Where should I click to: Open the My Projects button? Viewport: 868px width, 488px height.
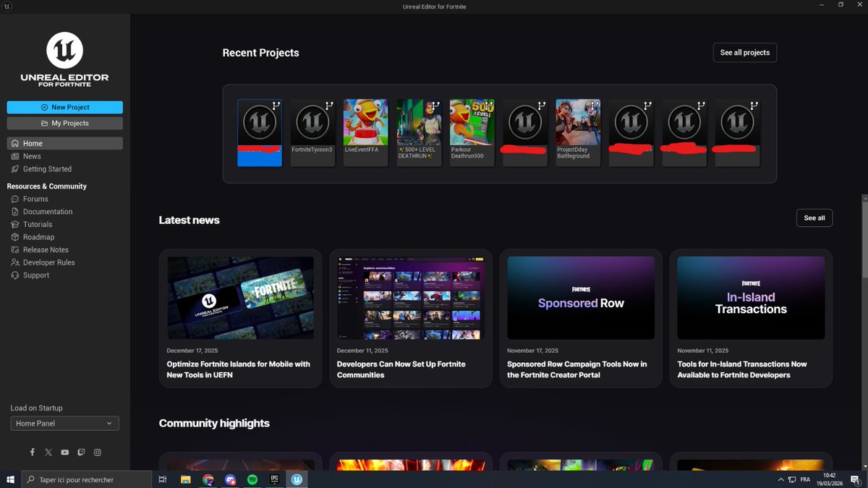click(x=65, y=123)
